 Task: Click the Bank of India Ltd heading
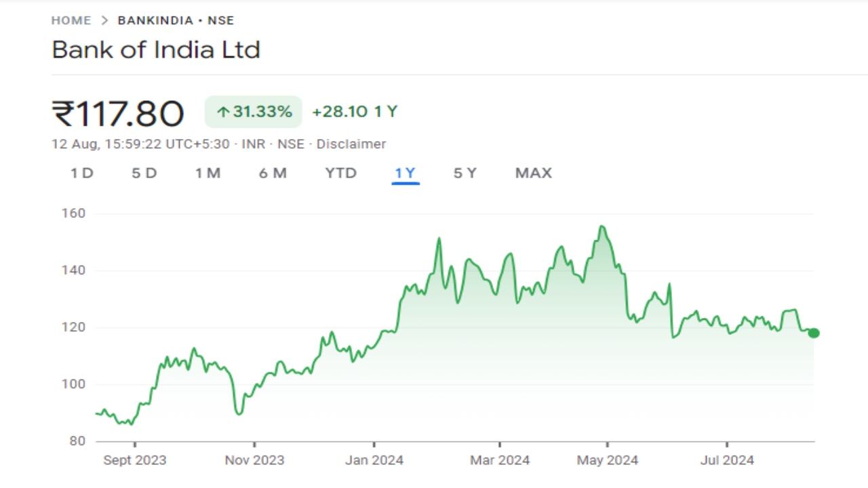(156, 50)
